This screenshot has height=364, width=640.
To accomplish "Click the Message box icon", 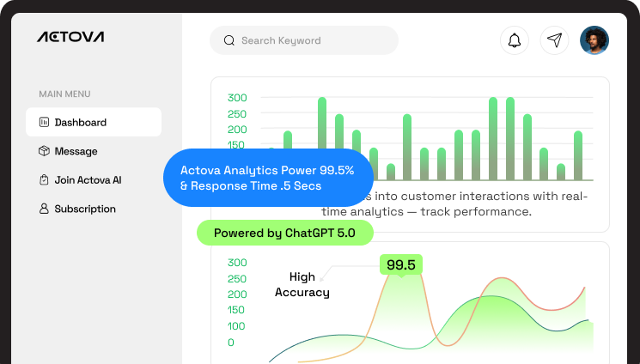I will tap(44, 151).
